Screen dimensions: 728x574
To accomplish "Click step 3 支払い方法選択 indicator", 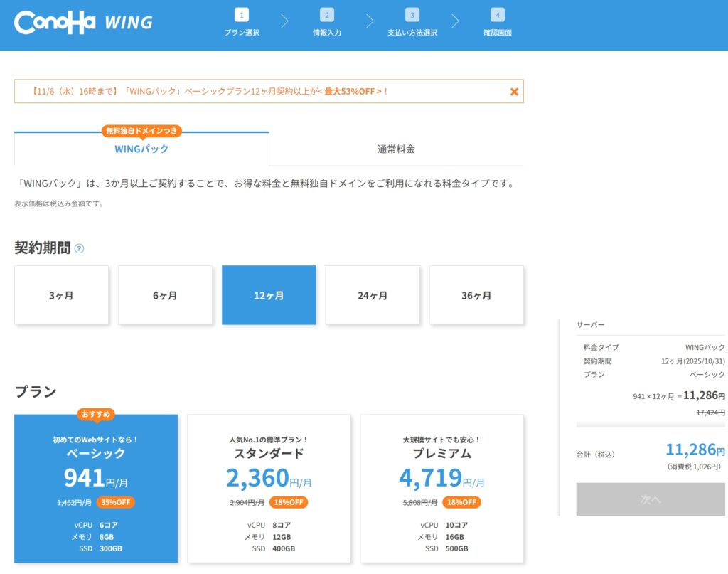I will pos(412,22).
